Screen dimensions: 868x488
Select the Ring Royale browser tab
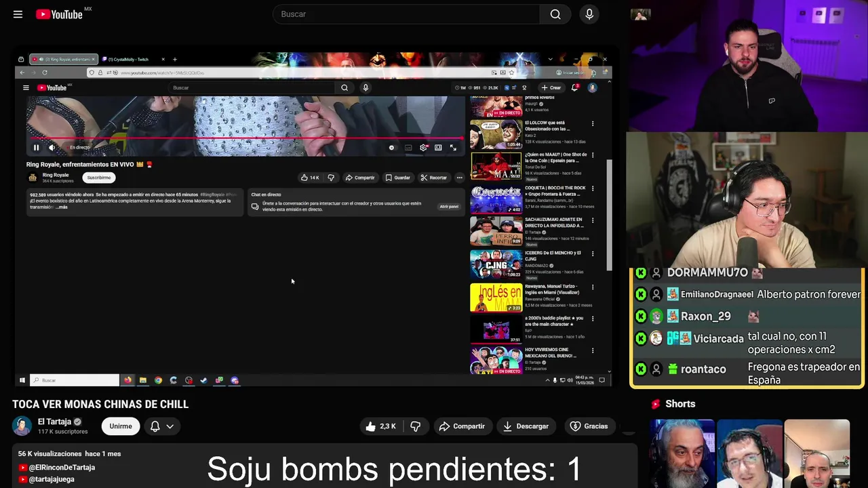(x=64, y=59)
